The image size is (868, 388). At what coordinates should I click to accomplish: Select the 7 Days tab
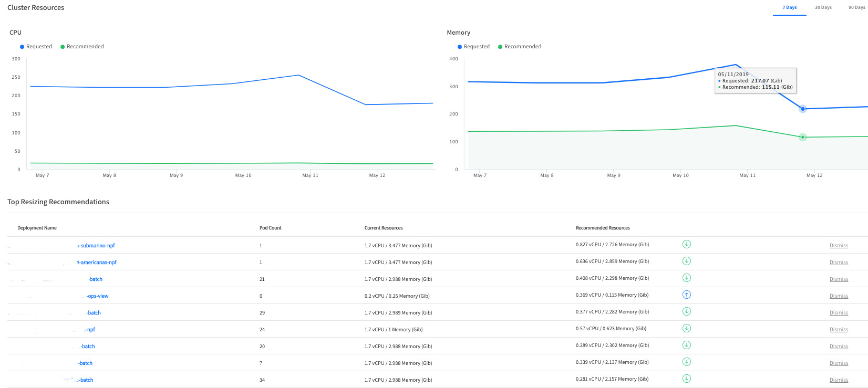tap(789, 7)
